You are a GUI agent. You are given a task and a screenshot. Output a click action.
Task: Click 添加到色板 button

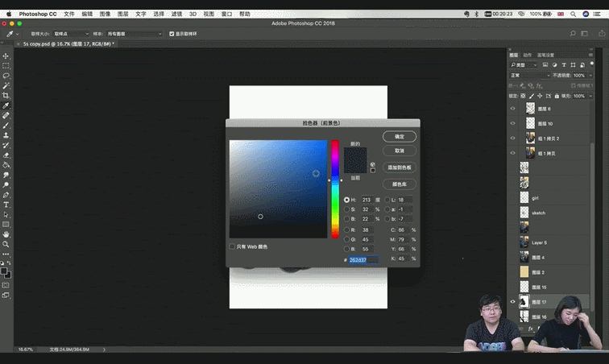[x=400, y=168]
